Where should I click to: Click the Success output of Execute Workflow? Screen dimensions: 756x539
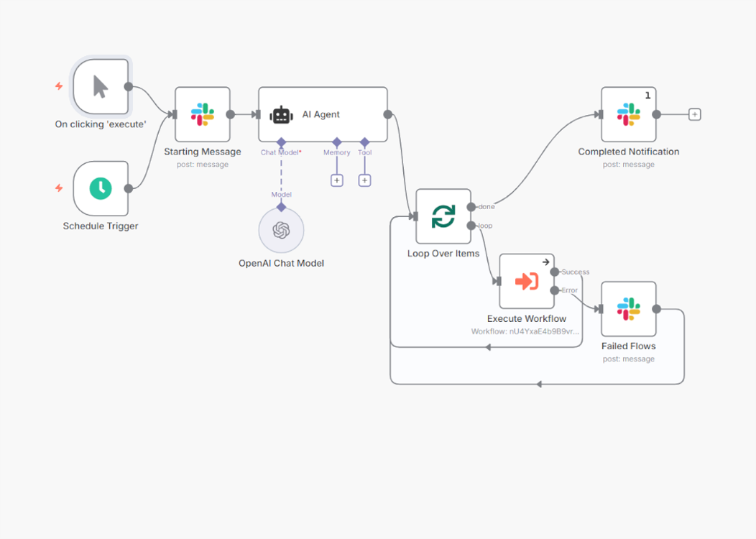555,272
